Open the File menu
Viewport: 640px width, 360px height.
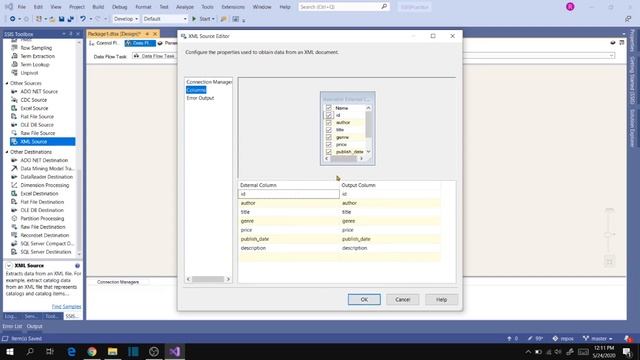point(22,7)
